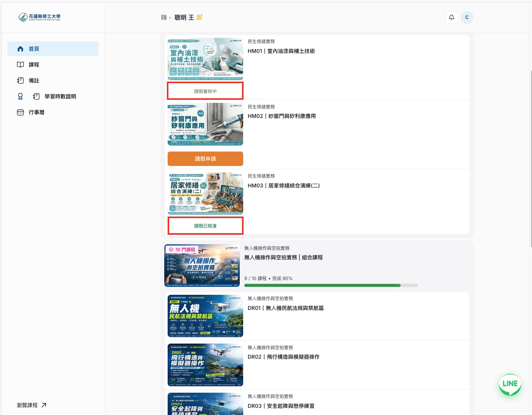Open the notifications bell
Viewport: 532px width, 415px height.
(451, 17)
